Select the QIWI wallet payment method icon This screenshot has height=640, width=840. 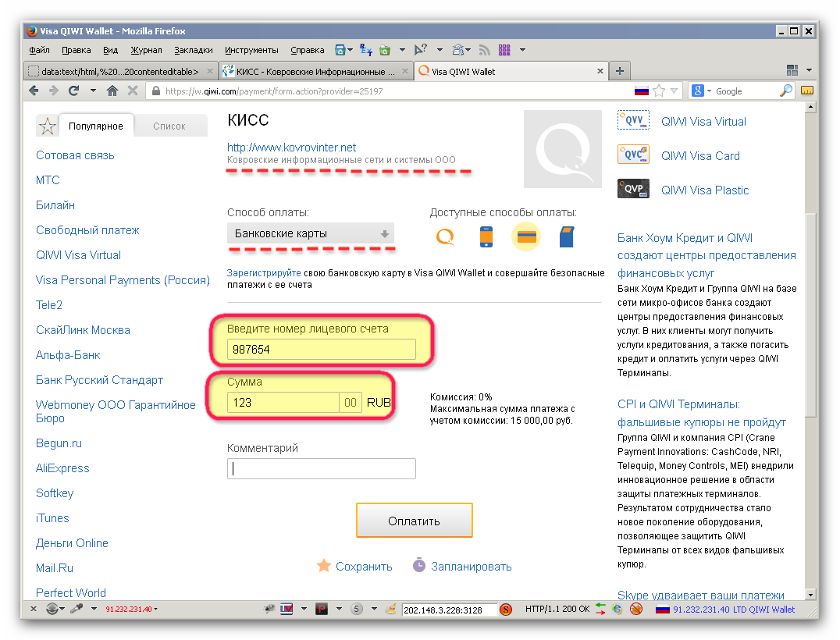tap(445, 236)
